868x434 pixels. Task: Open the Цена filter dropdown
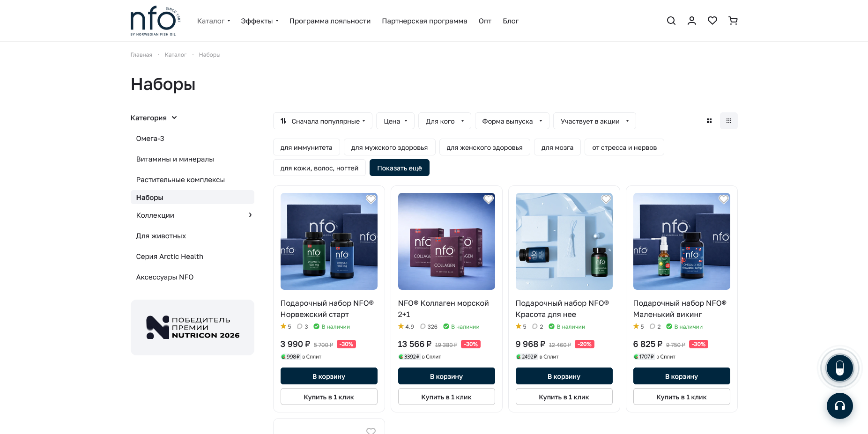pyautogui.click(x=395, y=121)
